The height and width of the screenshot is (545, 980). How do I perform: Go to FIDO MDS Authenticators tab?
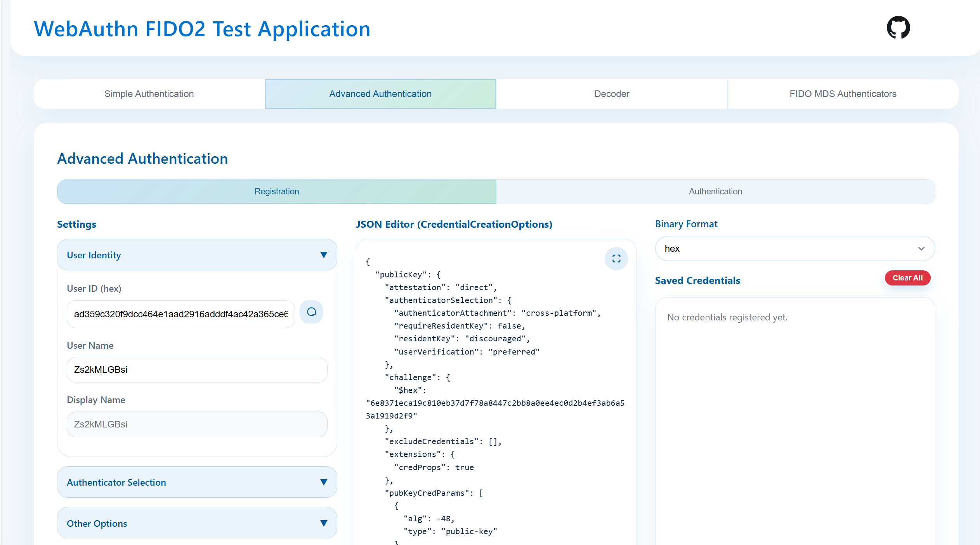[x=843, y=94]
